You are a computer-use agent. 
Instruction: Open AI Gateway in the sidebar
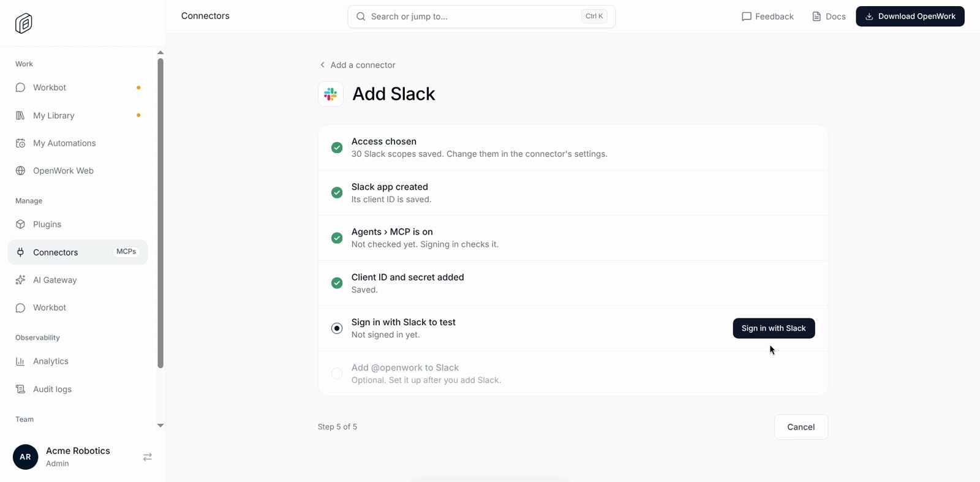[x=78, y=280]
